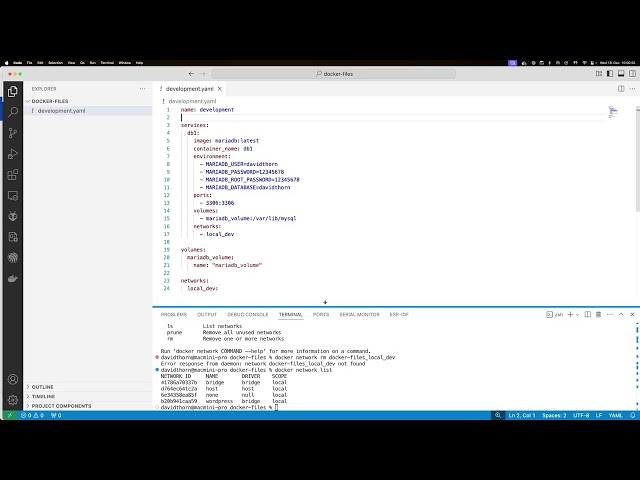Open the Search view in activity bar
Image resolution: width=640 pixels, height=480 pixels.
point(13,112)
